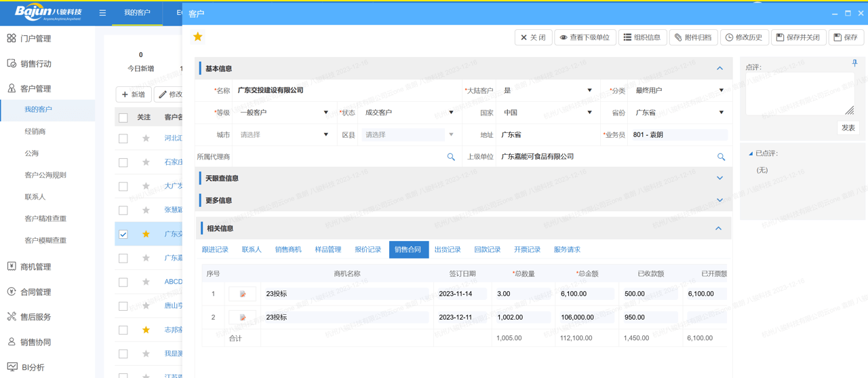
Task: Tick the checkbox for the 河北 customer row
Action: coord(123,138)
